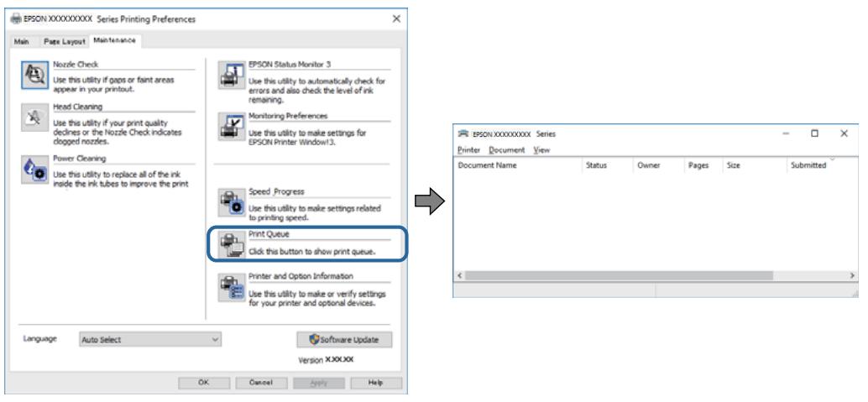868x402 pixels.
Task: Click the Help button
Action: [x=374, y=383]
